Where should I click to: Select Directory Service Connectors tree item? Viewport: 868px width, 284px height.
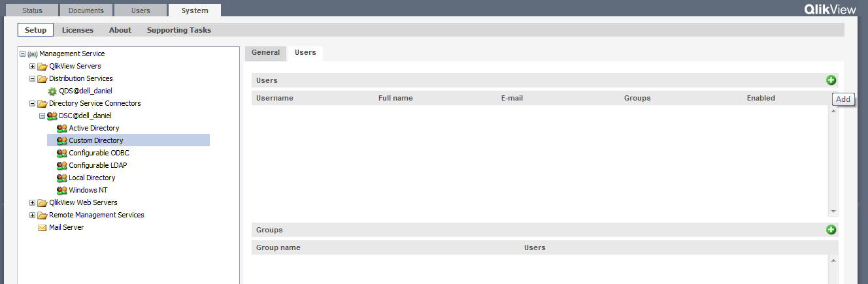(x=95, y=103)
